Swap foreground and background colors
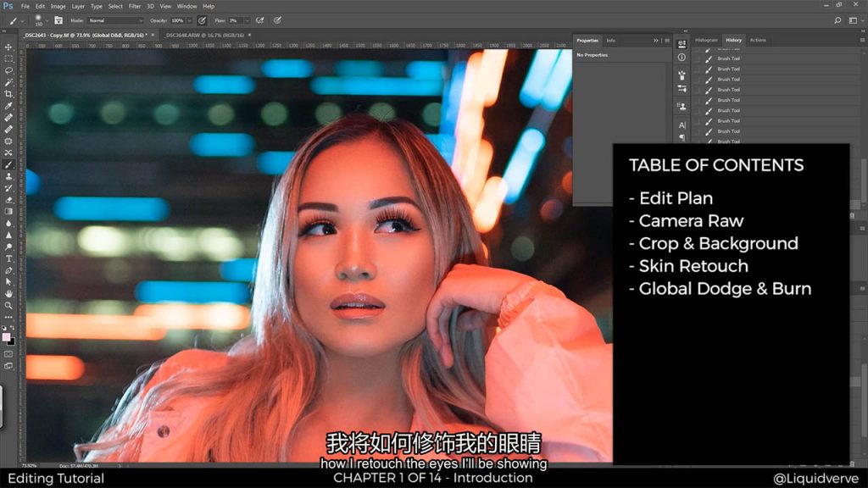The height and width of the screenshot is (488, 868). pos(12,328)
